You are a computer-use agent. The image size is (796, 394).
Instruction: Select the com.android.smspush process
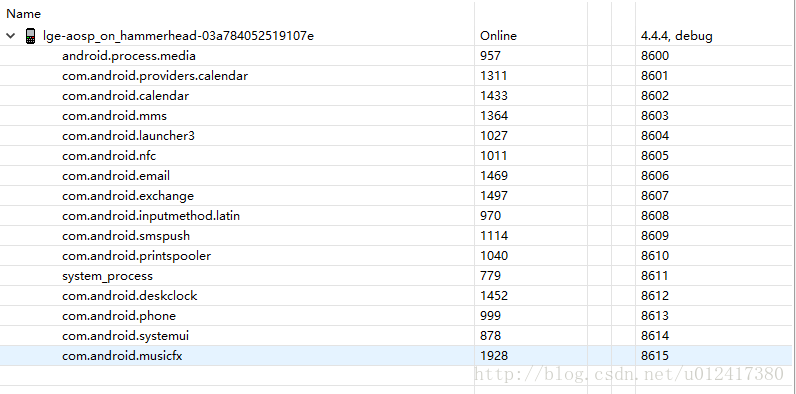point(126,236)
